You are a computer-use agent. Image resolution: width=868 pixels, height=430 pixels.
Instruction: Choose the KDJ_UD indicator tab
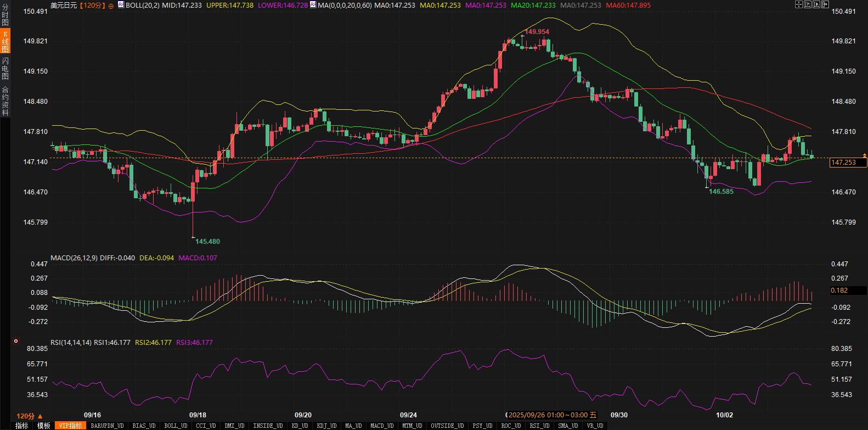click(x=327, y=426)
